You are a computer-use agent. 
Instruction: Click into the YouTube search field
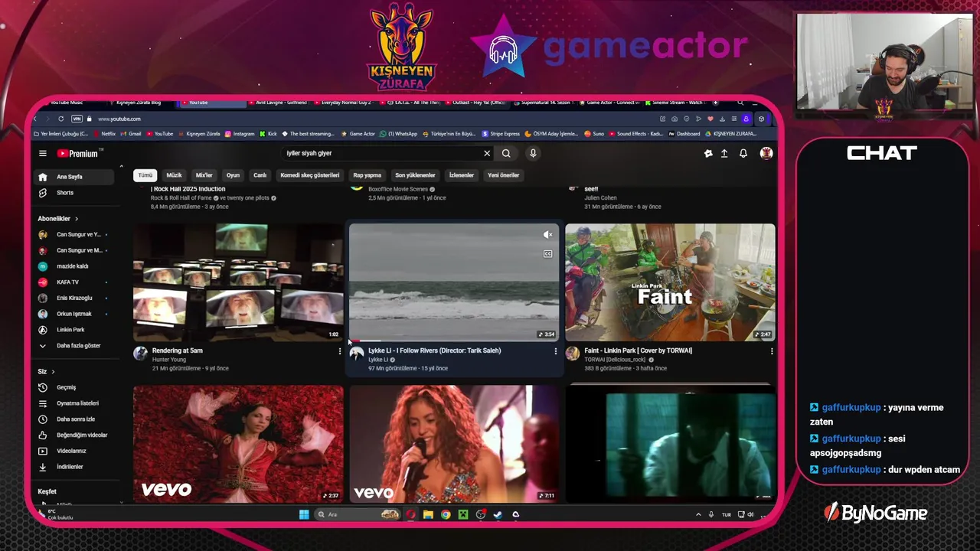tap(383, 153)
